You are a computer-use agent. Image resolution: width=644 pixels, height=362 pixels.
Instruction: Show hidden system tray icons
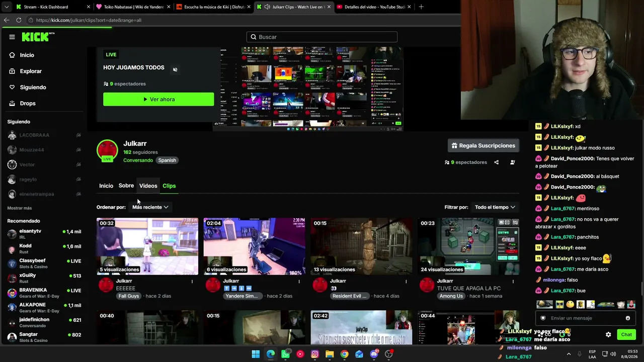click(569, 354)
